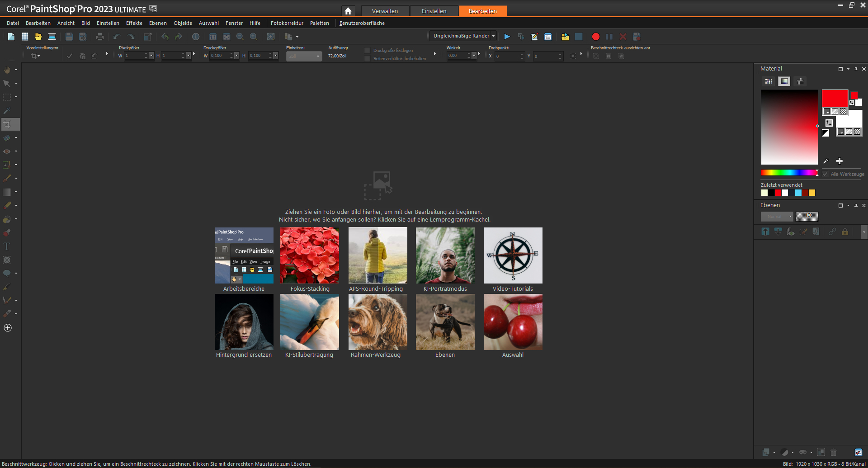The image size is (868, 468).
Task: Select the Paint Brush tool
Action: [7, 179]
